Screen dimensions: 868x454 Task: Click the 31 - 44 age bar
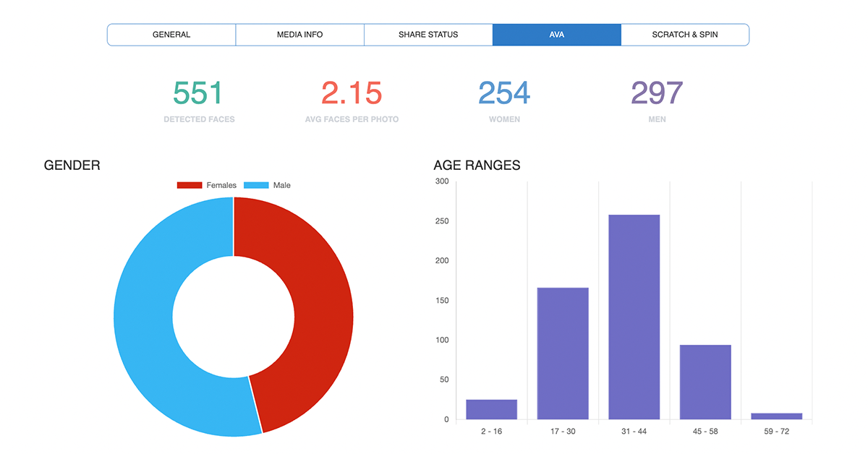[x=634, y=317]
